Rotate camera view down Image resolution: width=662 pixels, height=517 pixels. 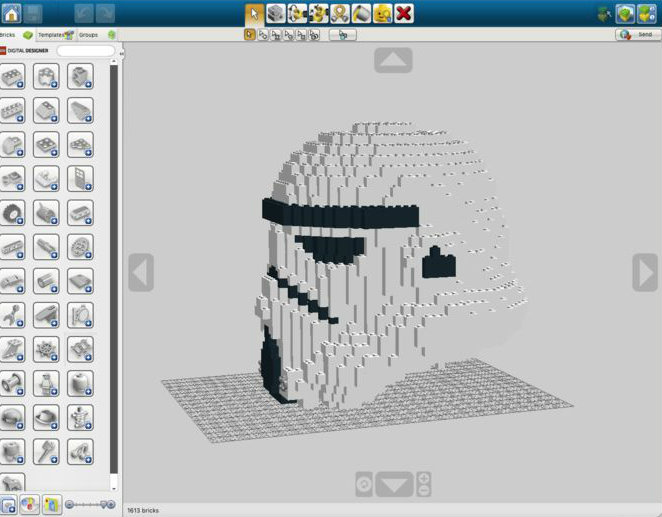click(x=394, y=485)
